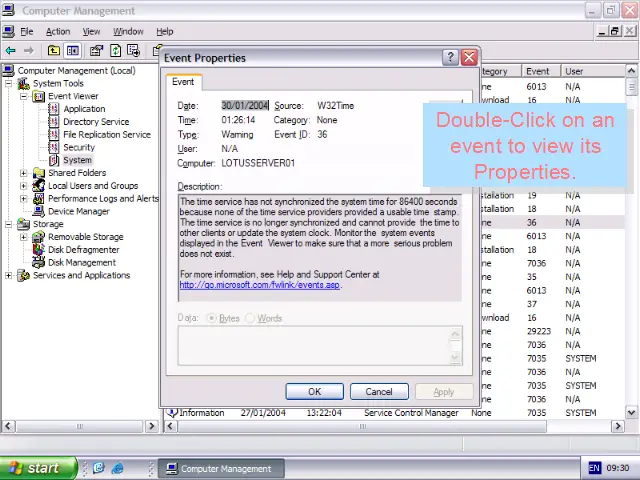Viewport: 640px width, 480px height.
Task: Click the Internet Explorer quick launch icon
Action: [118, 468]
